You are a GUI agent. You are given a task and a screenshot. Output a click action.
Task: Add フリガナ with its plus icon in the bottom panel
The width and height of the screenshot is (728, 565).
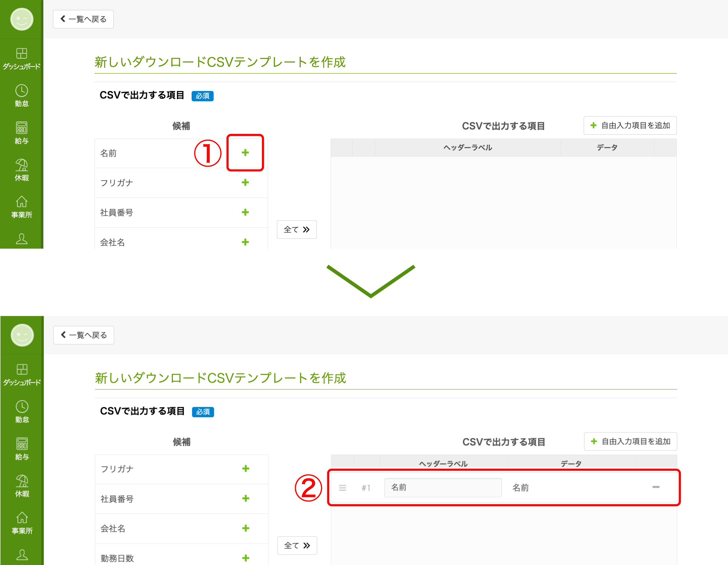[246, 468]
